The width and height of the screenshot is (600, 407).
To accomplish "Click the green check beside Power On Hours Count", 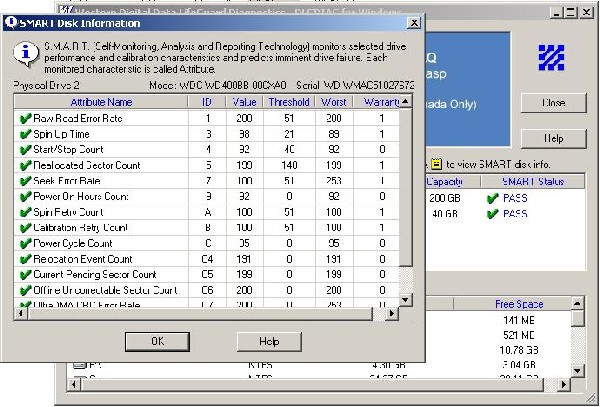I will [25, 197].
